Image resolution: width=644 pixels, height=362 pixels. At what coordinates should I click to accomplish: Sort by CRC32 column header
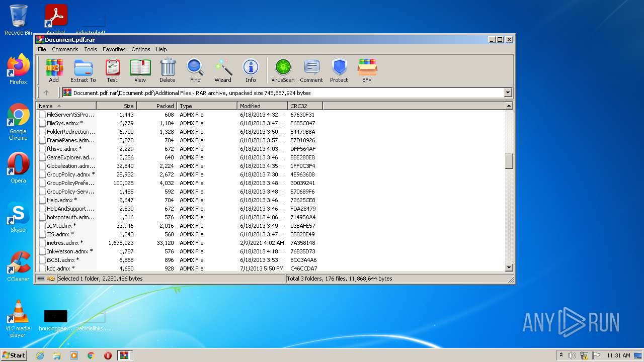point(305,106)
